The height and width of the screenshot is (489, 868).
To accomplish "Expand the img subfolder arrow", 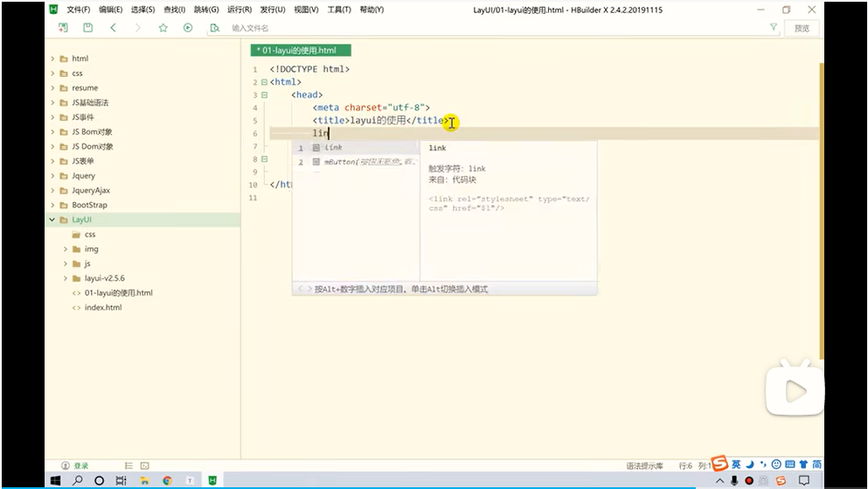I will click(66, 248).
